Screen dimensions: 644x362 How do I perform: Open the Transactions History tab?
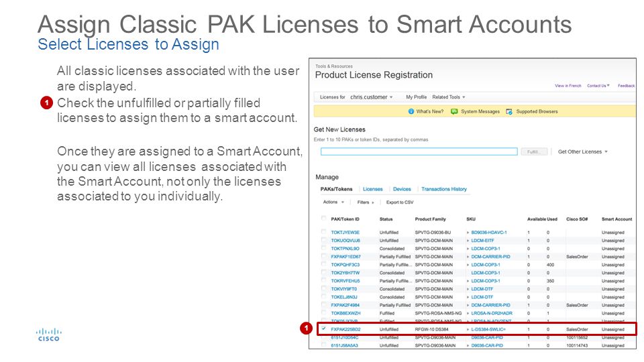point(444,189)
